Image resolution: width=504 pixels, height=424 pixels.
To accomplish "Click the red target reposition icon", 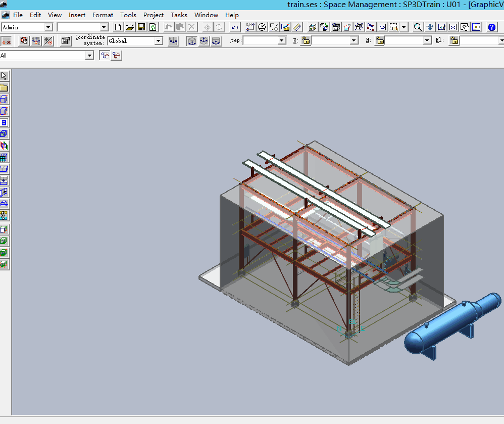I will click(x=23, y=41).
